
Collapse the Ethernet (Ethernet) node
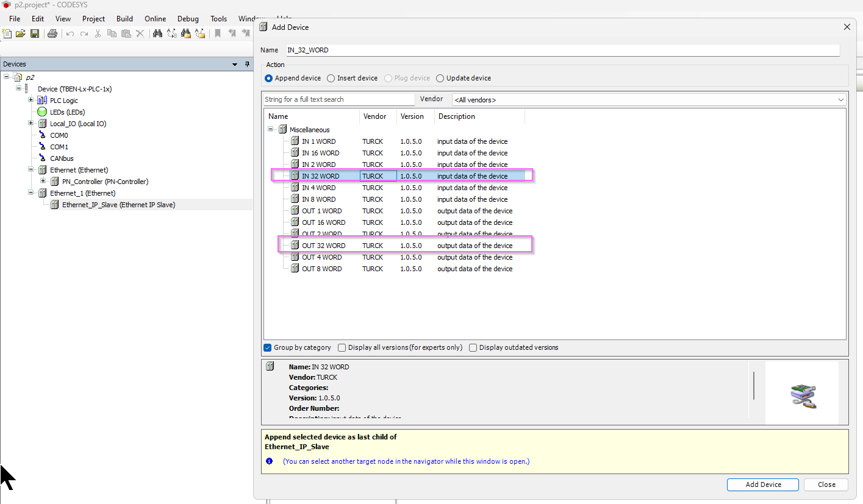(31, 169)
